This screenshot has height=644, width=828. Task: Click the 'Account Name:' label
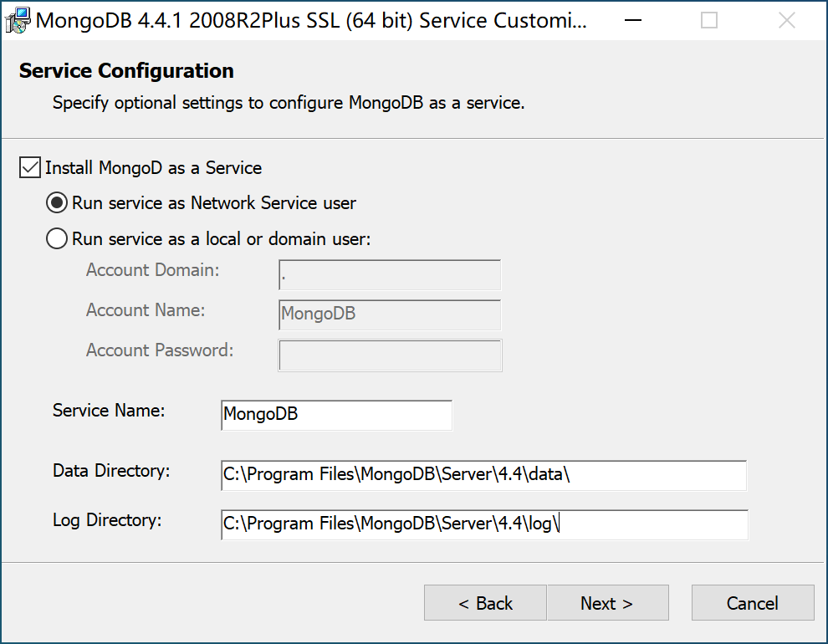point(146,309)
